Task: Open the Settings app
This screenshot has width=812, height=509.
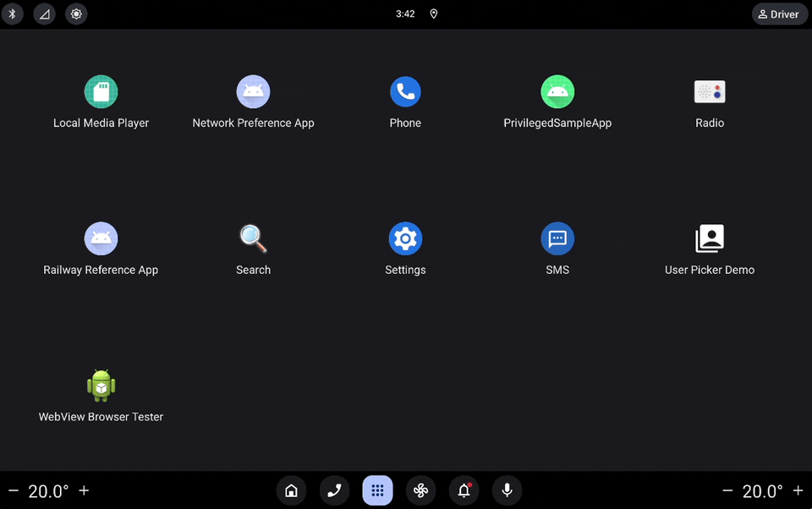Action: click(x=405, y=238)
